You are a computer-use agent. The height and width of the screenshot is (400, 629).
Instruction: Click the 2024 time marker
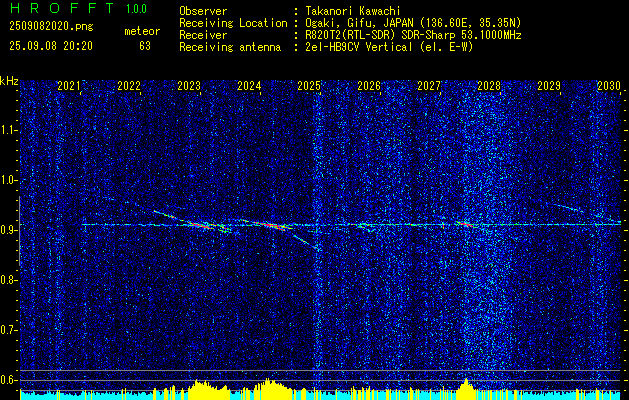[249, 86]
